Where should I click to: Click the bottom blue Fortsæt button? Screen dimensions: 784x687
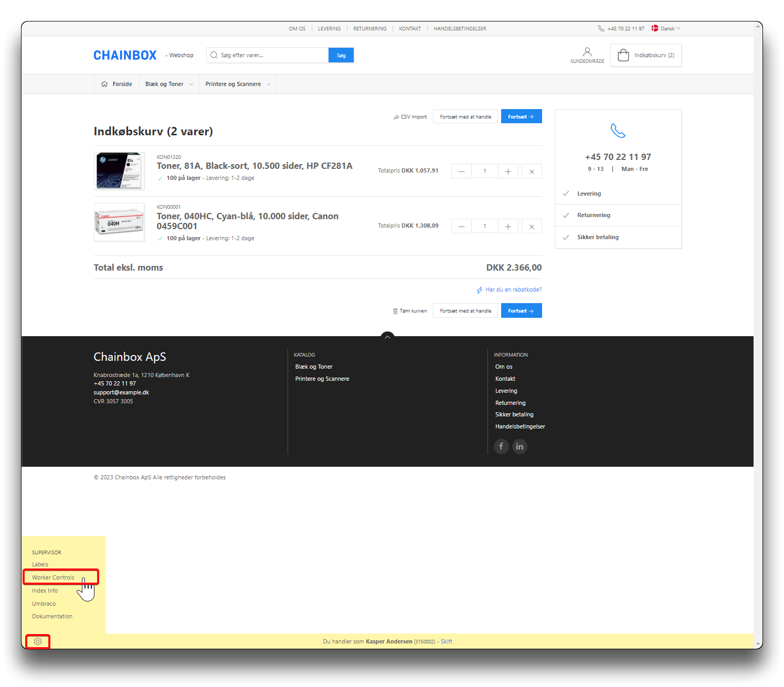pos(521,311)
